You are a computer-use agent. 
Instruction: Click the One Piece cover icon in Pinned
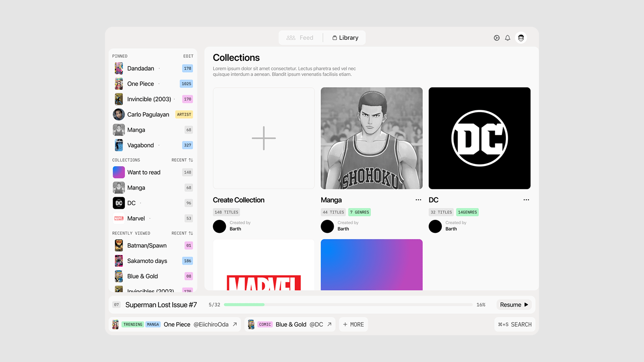(119, 84)
